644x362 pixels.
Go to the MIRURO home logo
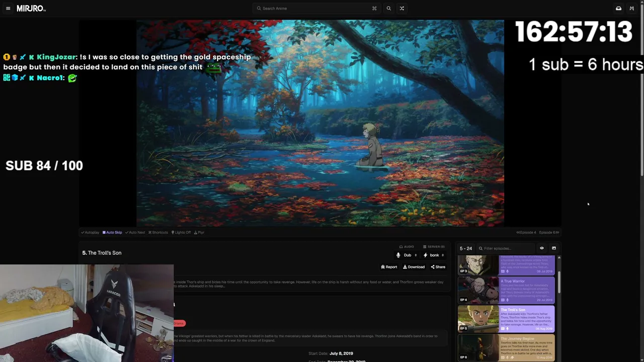[x=31, y=9]
